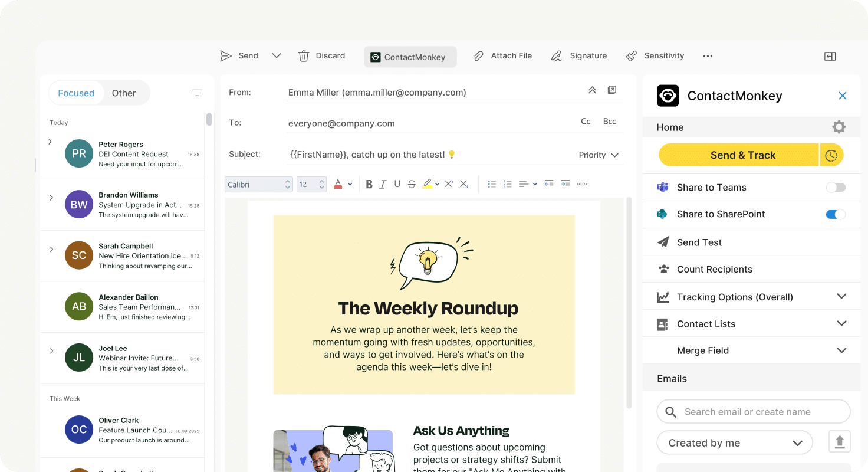868x472 pixels.
Task: Open the inbox filter icon
Action: point(197,93)
